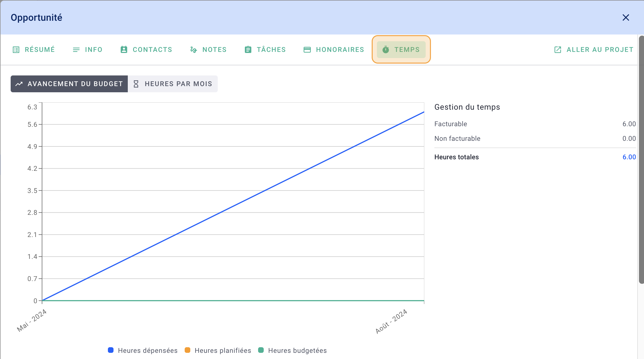This screenshot has height=359, width=644.
Task: Switch to the INFO tab
Action: coord(88,50)
